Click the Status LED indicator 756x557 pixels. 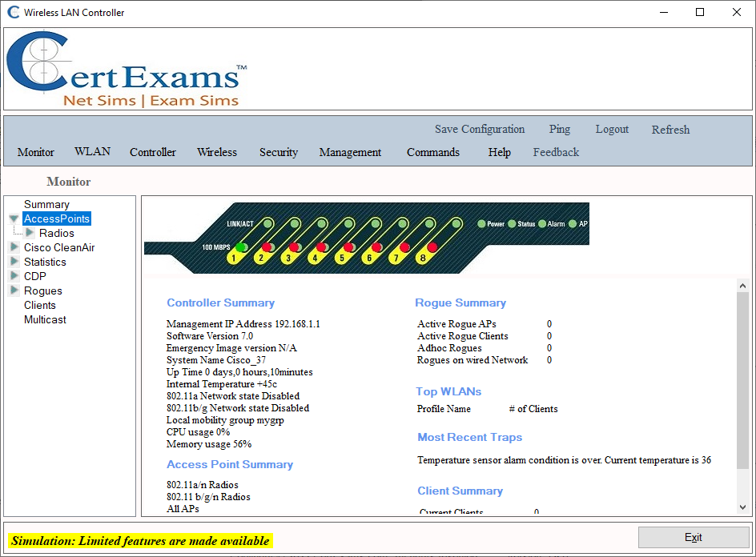(510, 225)
